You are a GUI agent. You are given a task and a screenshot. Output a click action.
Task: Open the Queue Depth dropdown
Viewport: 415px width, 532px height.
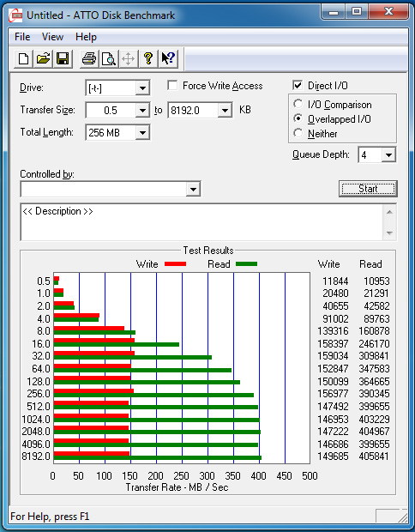(388, 155)
